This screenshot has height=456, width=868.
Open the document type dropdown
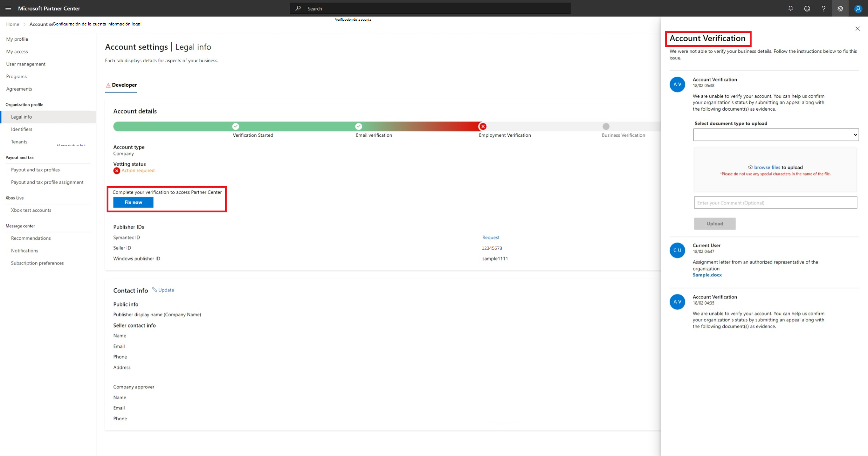[776, 135]
